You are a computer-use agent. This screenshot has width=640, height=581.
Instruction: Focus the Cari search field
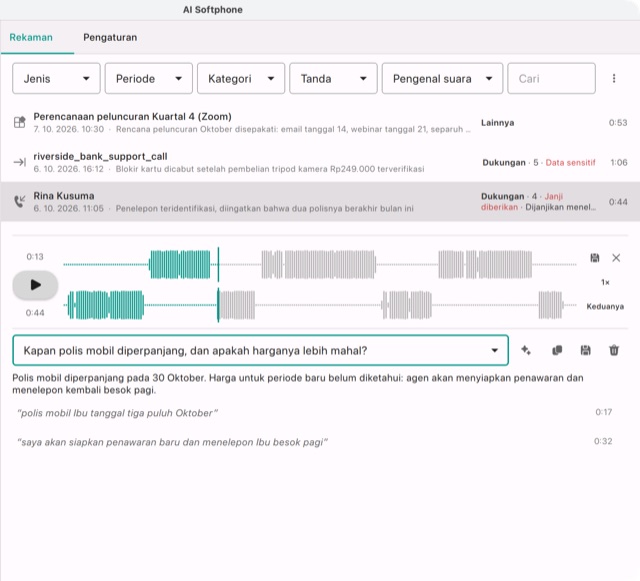point(551,78)
